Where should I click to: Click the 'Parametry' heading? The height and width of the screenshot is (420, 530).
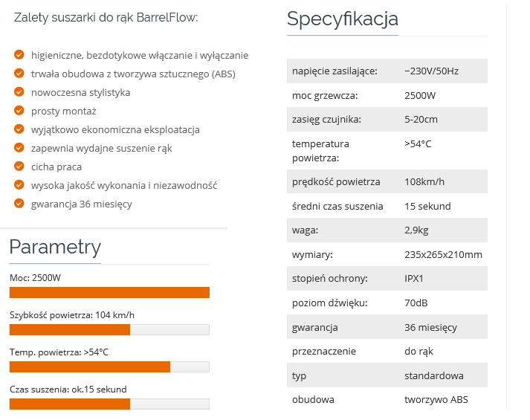point(55,247)
